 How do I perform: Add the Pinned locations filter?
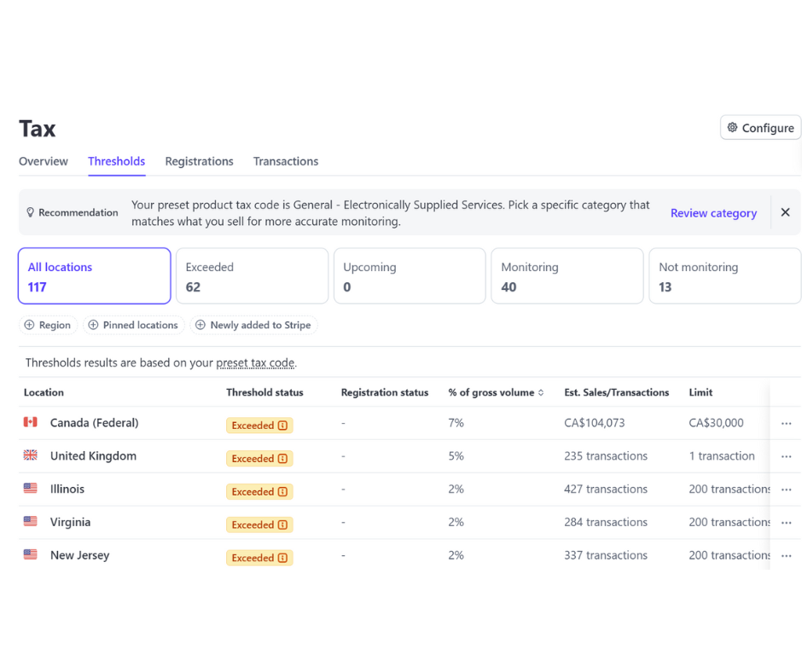[x=133, y=325]
